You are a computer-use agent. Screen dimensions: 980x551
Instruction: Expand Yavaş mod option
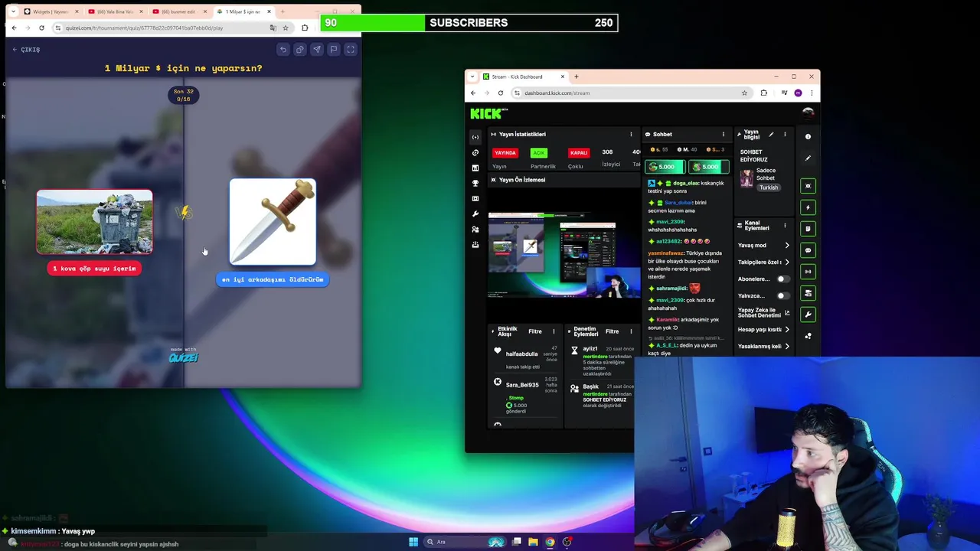764,245
